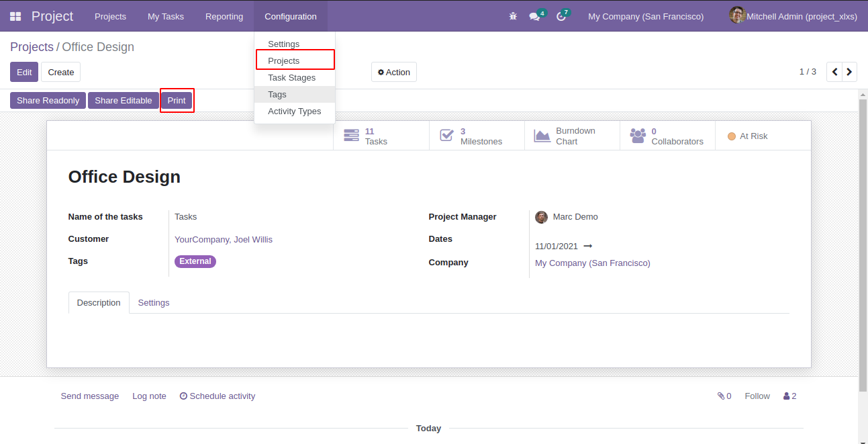Click the debug bug icon in navbar
Image resolution: width=868 pixels, height=444 pixels.
tap(513, 16)
